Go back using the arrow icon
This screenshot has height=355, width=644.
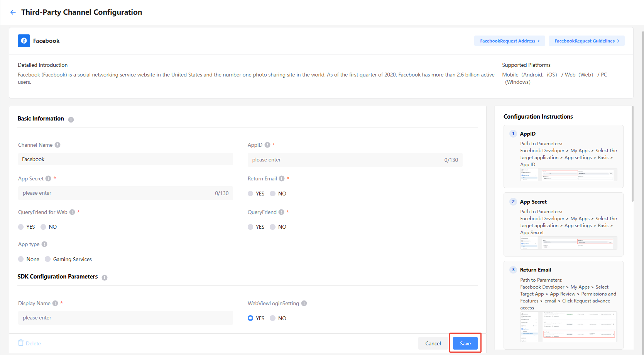[x=13, y=12]
